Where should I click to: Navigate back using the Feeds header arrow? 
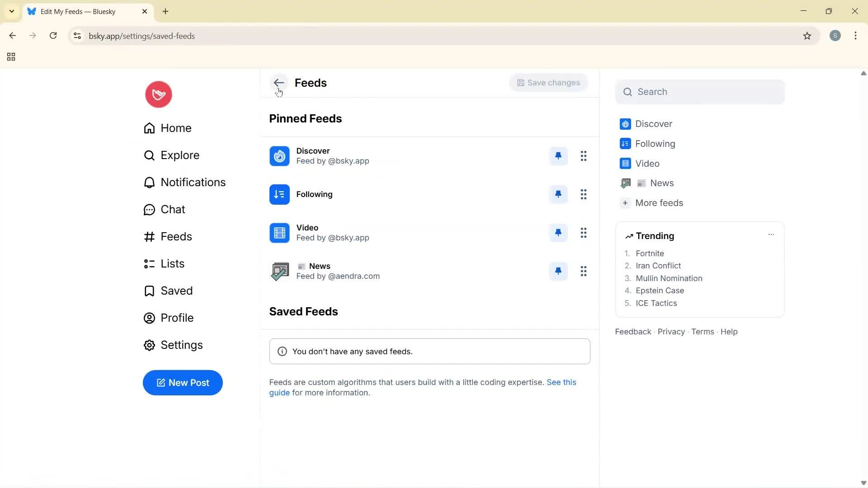(279, 83)
